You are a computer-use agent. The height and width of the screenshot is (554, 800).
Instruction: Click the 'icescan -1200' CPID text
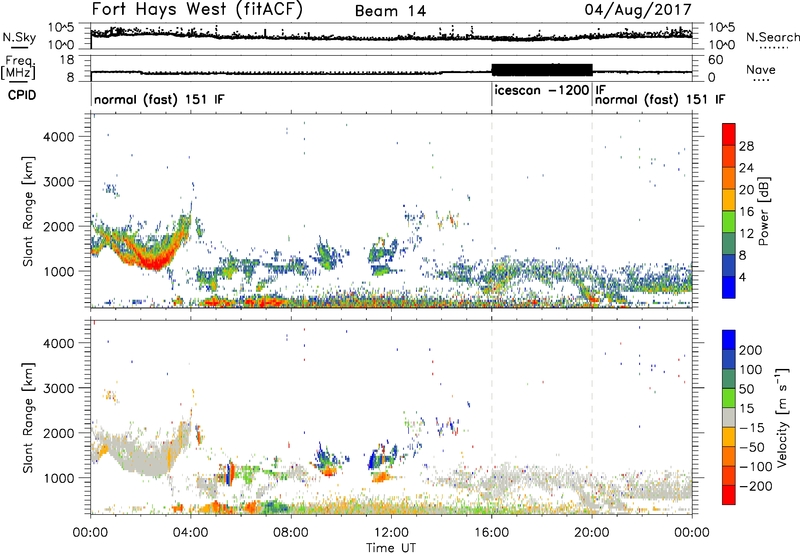(542, 90)
